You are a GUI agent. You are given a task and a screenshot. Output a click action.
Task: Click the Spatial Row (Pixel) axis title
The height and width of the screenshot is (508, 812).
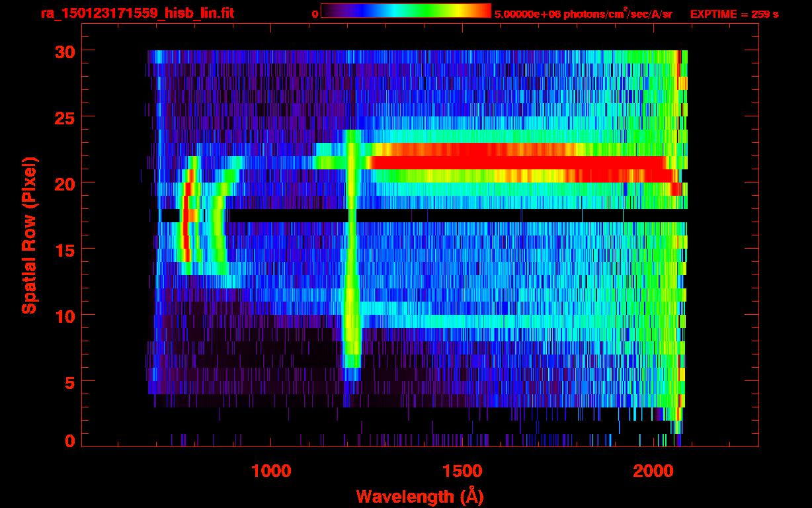[x=30, y=235]
